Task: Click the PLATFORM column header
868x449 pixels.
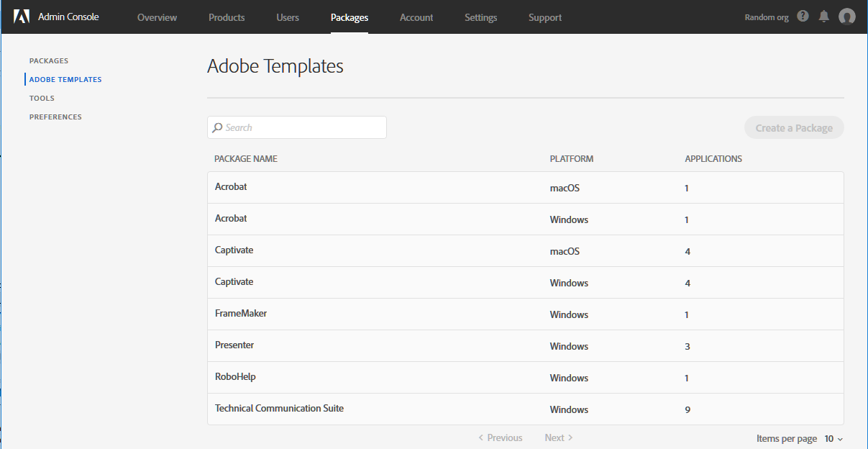Action: [572, 159]
